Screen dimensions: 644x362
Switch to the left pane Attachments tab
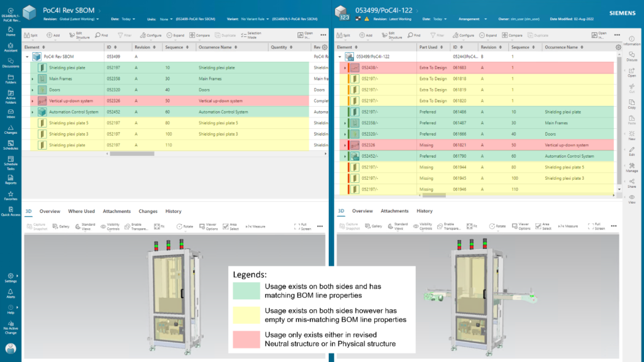(116, 211)
